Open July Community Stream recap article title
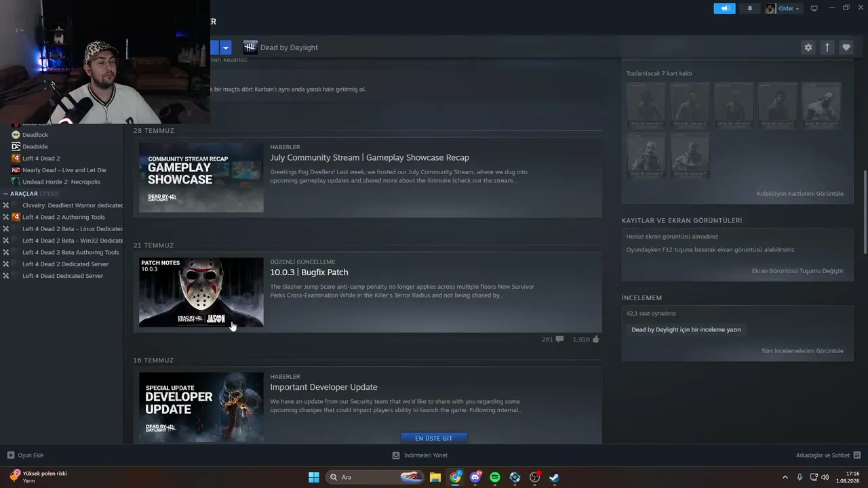868x488 pixels. click(x=370, y=158)
